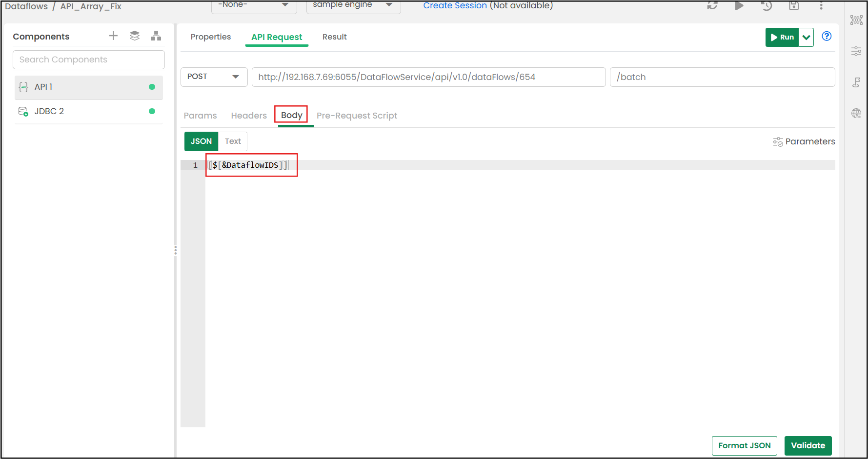
Task: Open the hierarchy diagram view icon
Action: coord(156,36)
